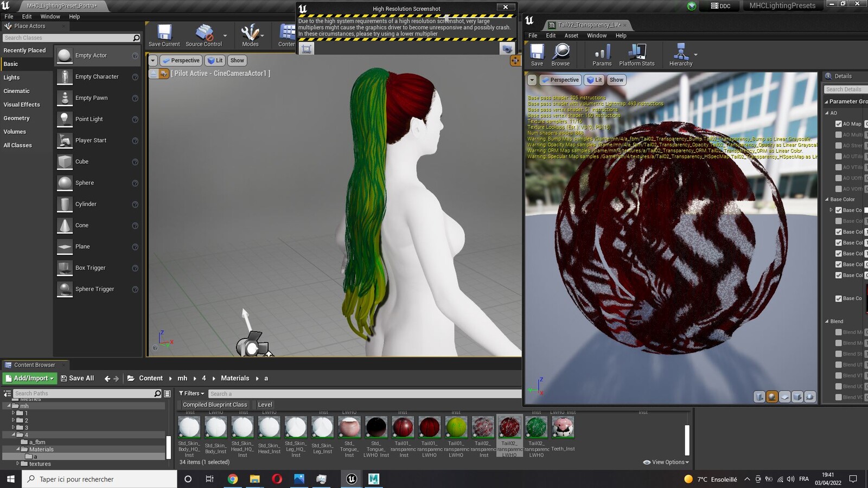Open Help menu in material editor
Image resolution: width=868 pixels, height=488 pixels.
pyautogui.click(x=621, y=36)
